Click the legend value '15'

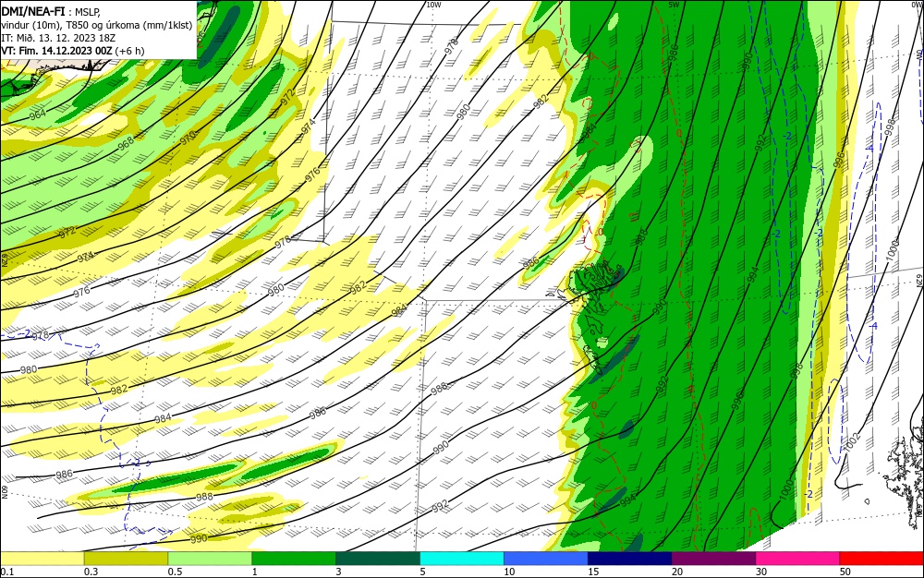point(593,572)
